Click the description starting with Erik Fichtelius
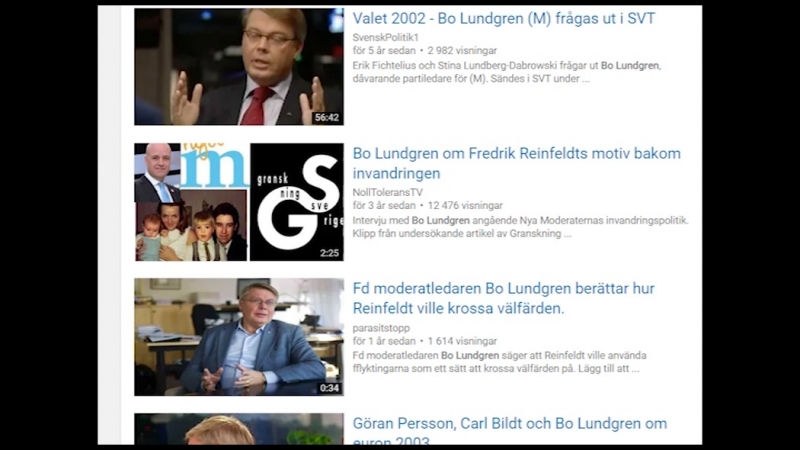800x450 pixels. point(507,72)
